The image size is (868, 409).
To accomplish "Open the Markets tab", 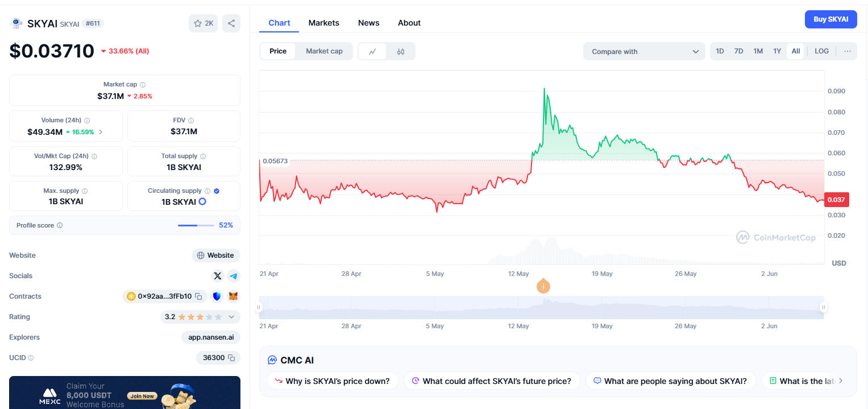I will pos(324,23).
